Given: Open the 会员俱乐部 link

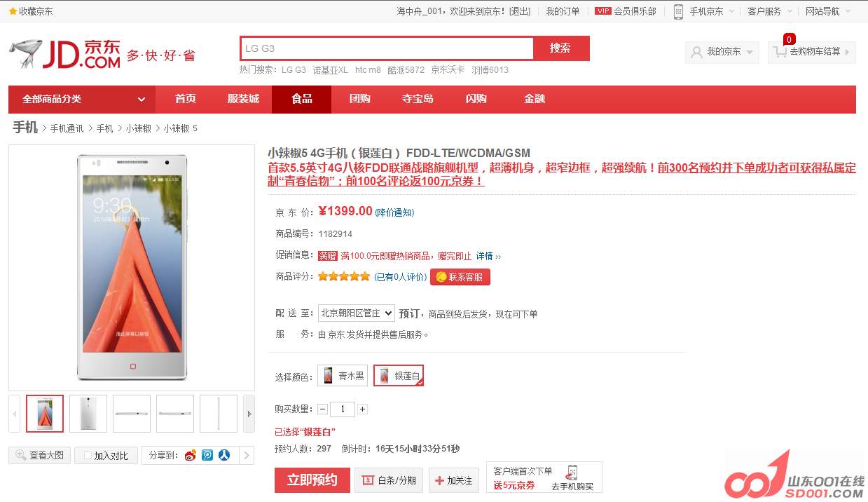Looking at the screenshot, I should (x=635, y=11).
